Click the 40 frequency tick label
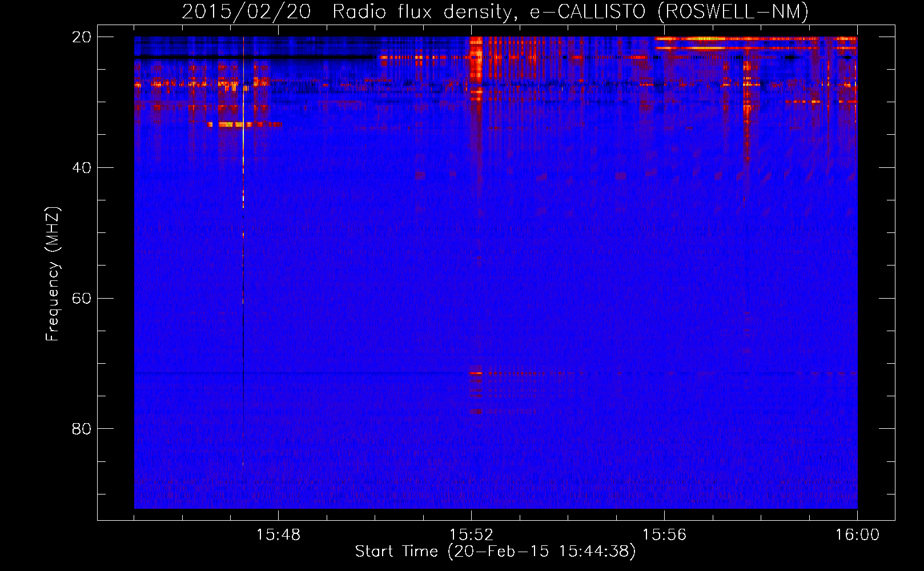Screen dimensions: 924x571 [82, 168]
